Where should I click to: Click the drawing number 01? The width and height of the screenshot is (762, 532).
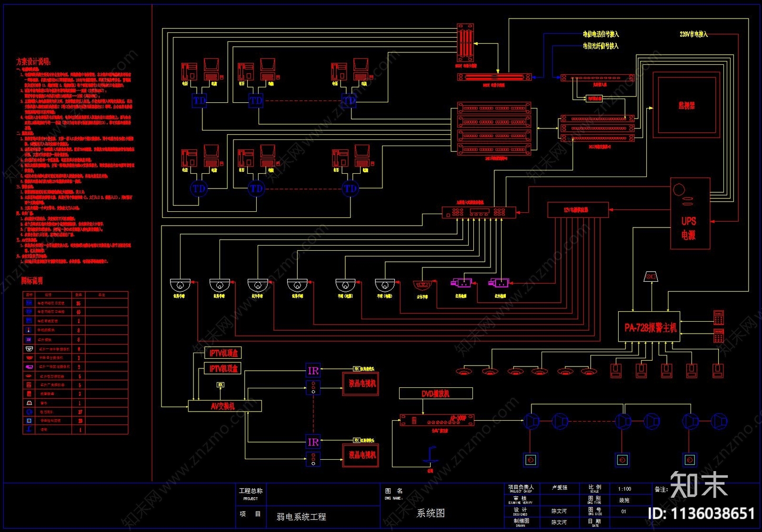[623, 512]
